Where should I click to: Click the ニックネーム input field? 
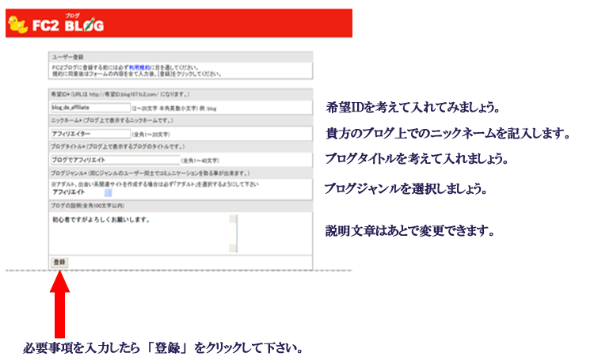90,134
